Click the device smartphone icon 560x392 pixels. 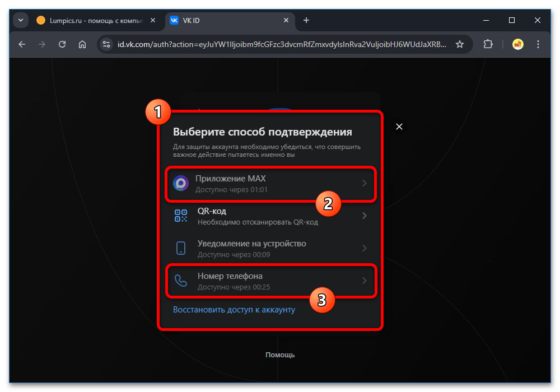(x=181, y=248)
